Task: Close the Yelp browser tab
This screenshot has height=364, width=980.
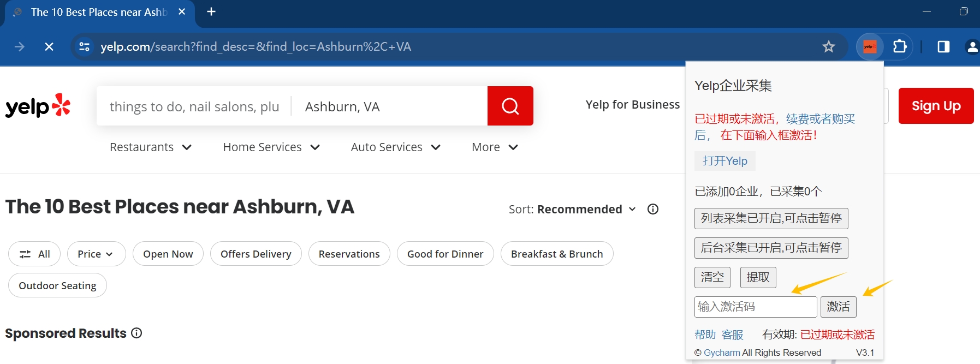Action: tap(182, 11)
